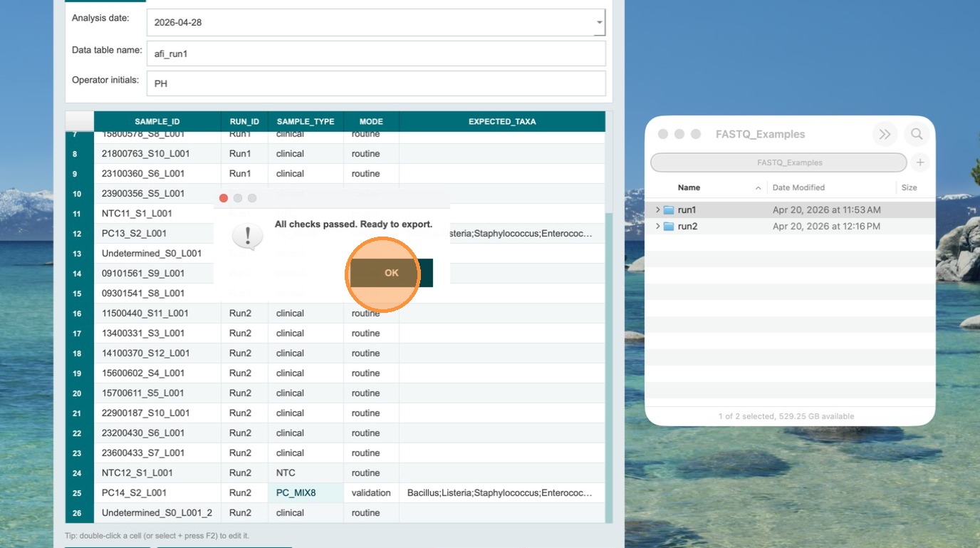Select sample Undetermined_S0_L001_2 cell
Screen dimensions: 980x548
coord(157,513)
